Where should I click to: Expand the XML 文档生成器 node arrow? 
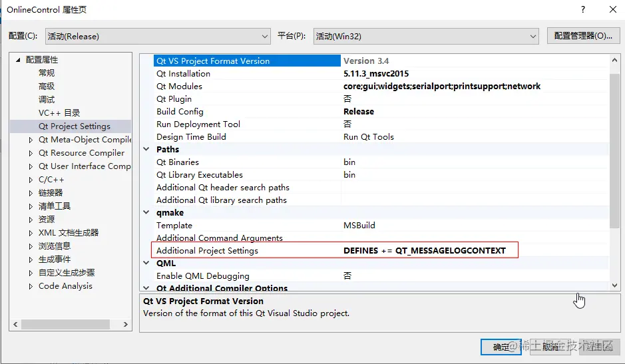31,233
